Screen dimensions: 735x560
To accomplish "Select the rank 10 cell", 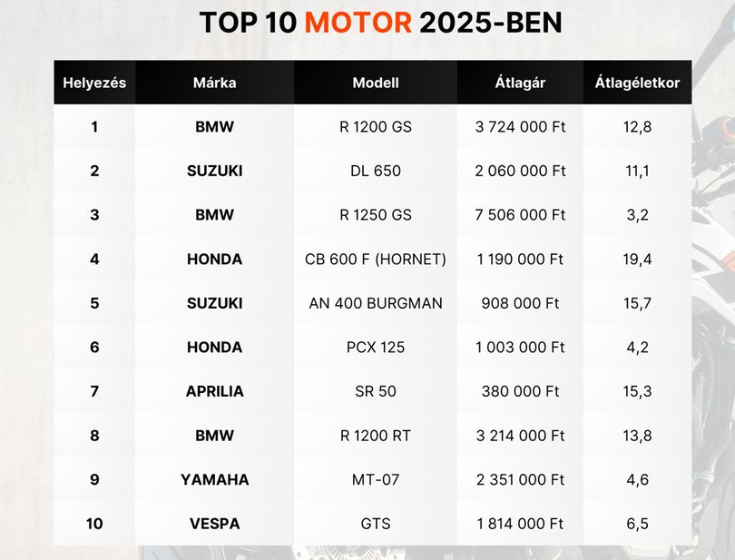I will tap(94, 524).
